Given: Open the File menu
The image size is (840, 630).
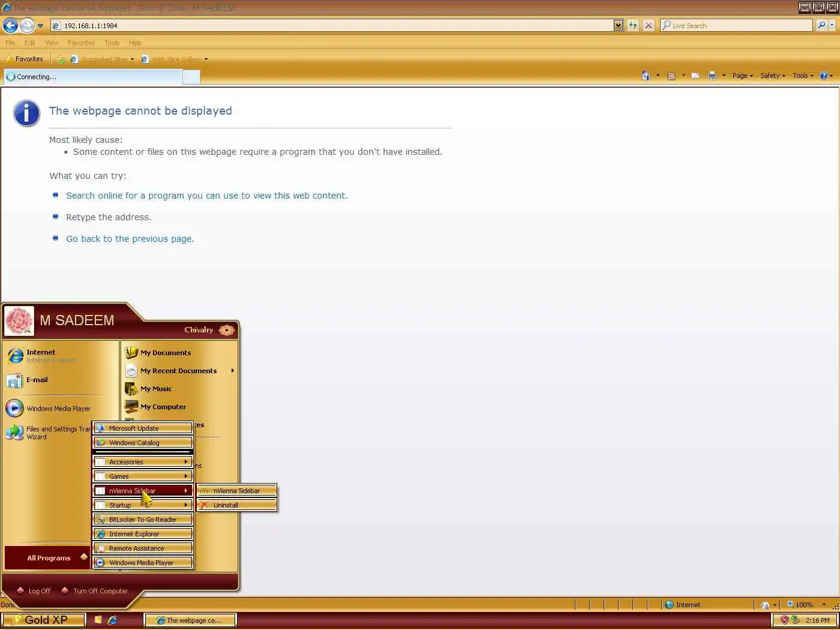Looking at the screenshot, I should pos(10,43).
